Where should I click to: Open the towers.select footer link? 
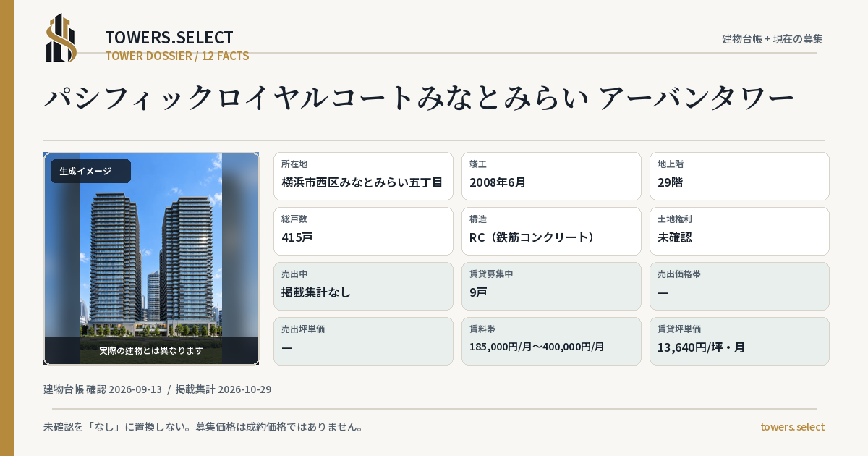tap(792, 427)
